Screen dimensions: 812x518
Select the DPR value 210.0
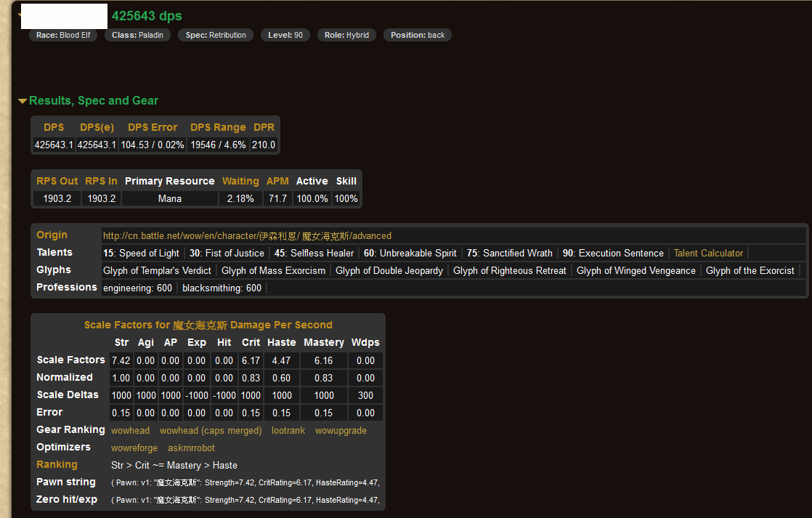tap(264, 145)
